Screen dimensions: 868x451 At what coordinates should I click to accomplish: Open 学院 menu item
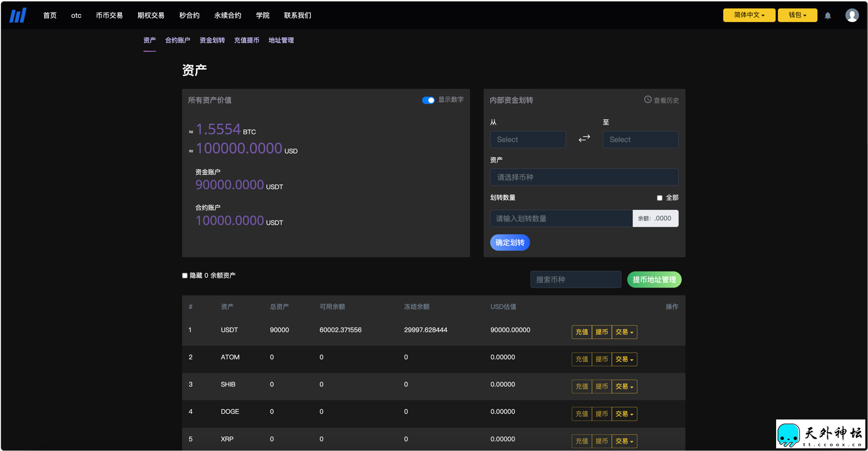click(263, 15)
